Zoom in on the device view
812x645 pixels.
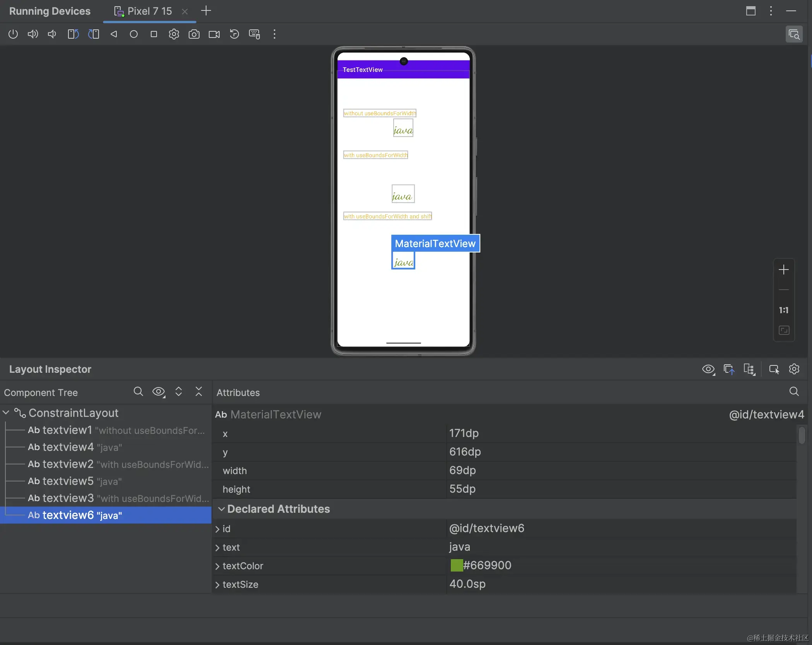pyautogui.click(x=783, y=270)
